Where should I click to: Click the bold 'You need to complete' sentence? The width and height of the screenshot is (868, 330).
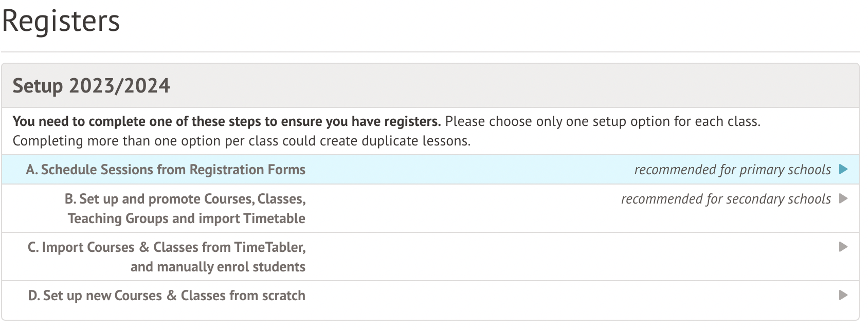[x=227, y=122]
